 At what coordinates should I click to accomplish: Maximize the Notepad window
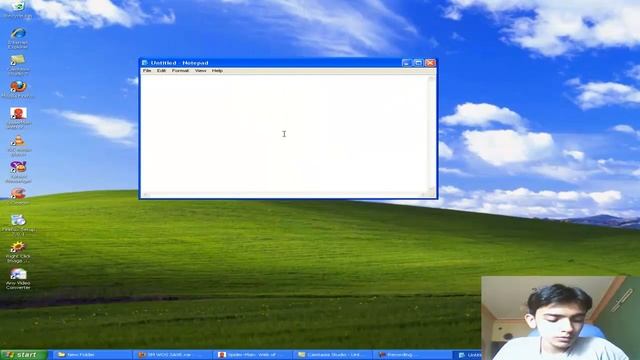tap(418, 63)
